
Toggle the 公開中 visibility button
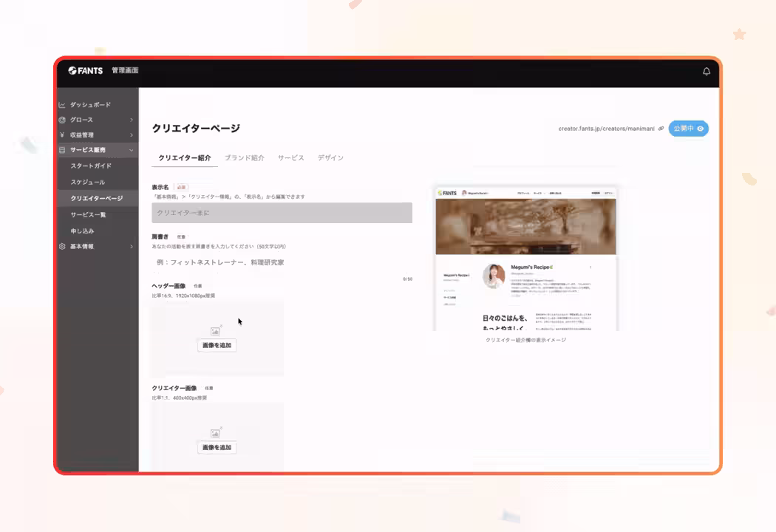pos(688,129)
